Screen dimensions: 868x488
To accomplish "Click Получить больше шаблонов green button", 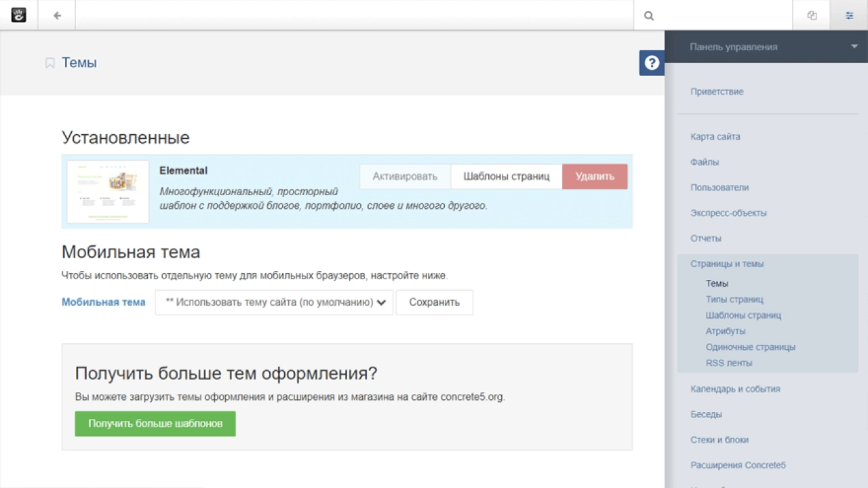I will (155, 424).
